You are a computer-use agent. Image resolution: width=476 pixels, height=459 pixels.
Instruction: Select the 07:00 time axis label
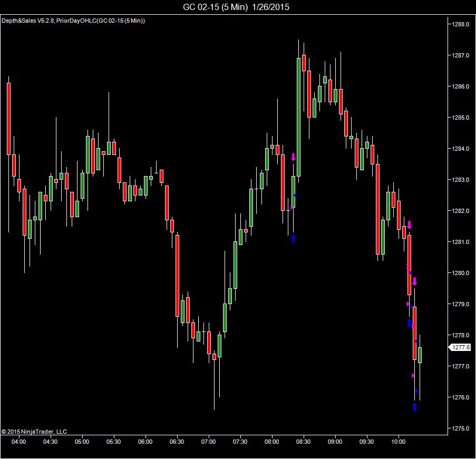[209, 442]
